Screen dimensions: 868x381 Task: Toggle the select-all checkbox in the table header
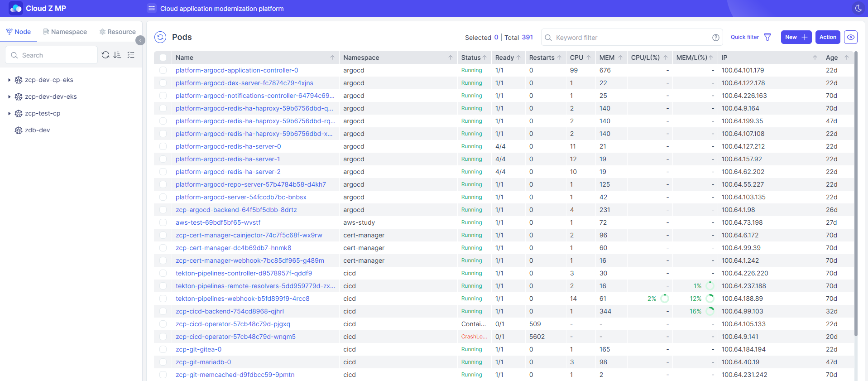click(x=163, y=58)
